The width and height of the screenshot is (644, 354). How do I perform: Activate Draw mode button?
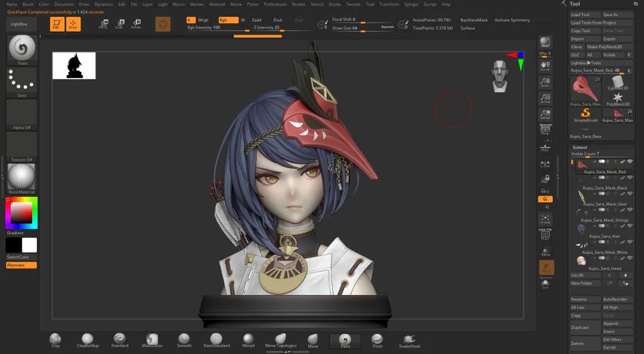click(x=73, y=24)
